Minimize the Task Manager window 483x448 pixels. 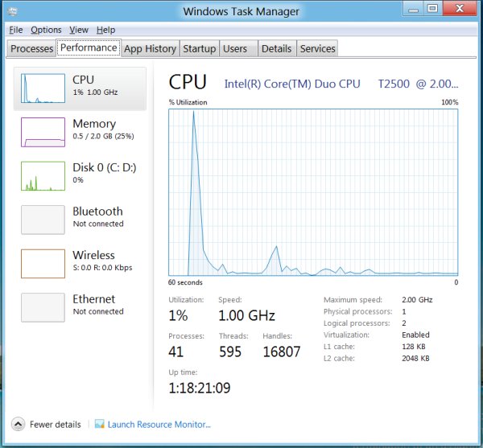point(413,9)
